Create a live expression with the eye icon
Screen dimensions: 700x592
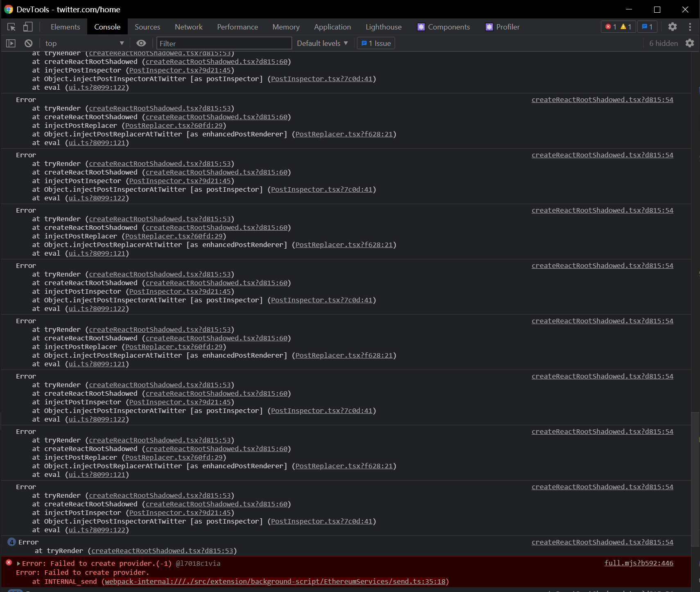click(x=141, y=43)
